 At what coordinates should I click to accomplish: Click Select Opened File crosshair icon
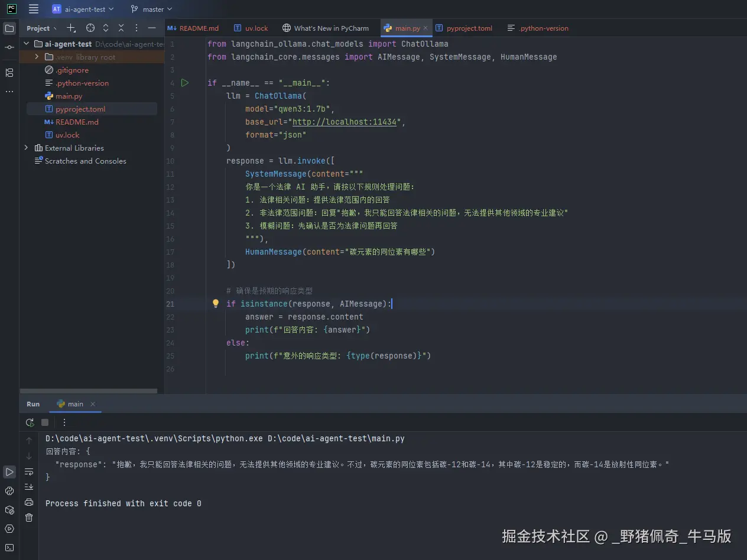[x=90, y=28]
